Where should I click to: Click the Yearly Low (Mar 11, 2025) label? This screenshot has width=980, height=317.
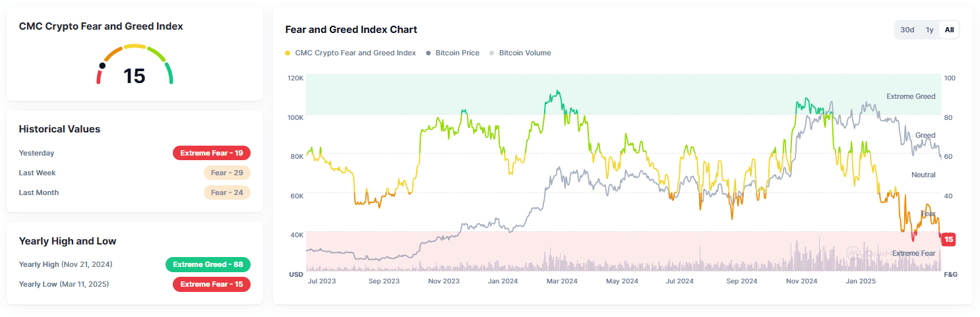64,284
